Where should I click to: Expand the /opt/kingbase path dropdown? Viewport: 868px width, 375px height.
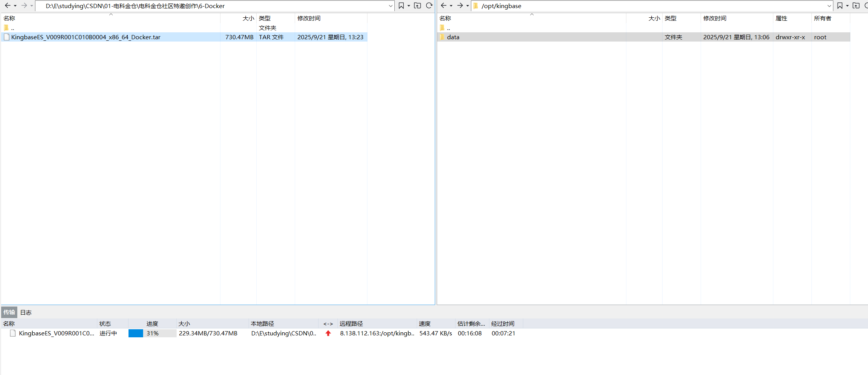point(829,6)
